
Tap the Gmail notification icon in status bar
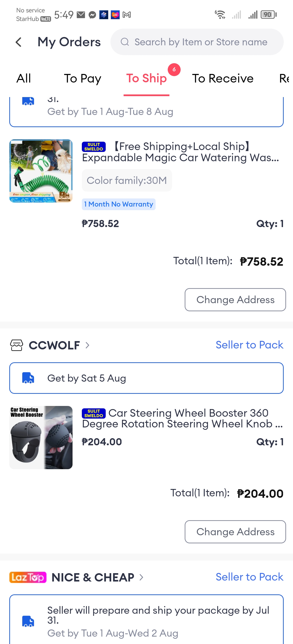[x=127, y=15]
